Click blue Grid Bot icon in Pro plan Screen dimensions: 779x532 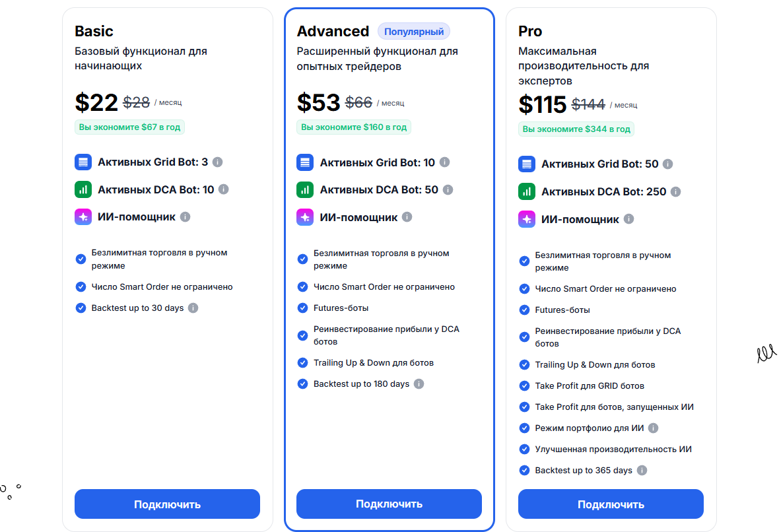click(x=527, y=164)
